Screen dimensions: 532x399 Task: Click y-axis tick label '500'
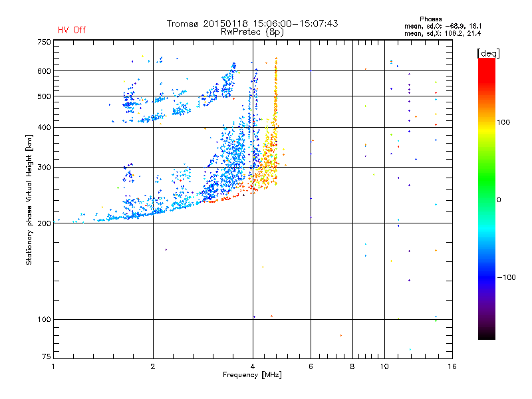point(44,96)
